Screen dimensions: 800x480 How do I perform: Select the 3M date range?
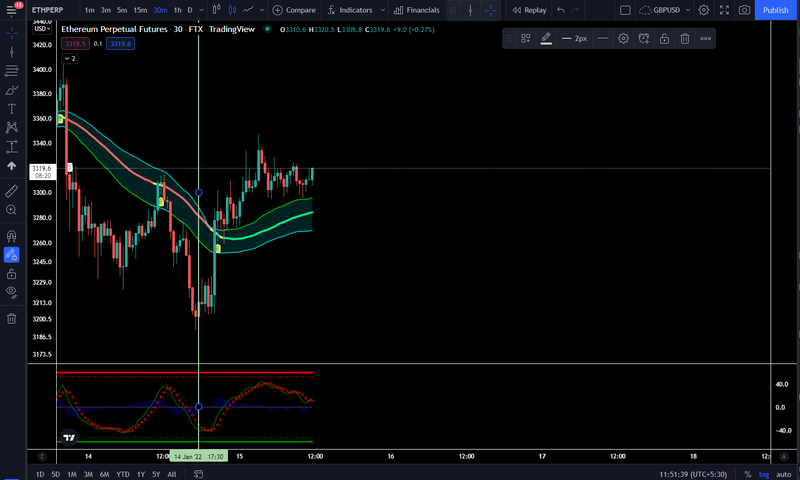tap(88, 474)
